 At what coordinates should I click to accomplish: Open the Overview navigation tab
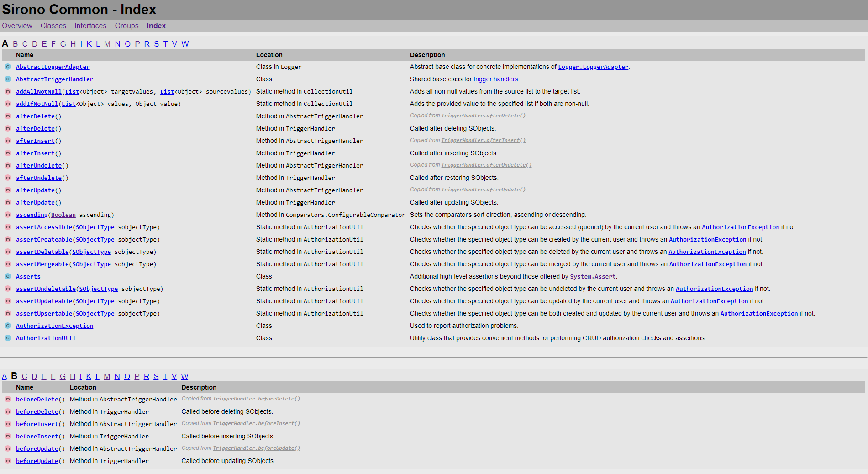17,26
